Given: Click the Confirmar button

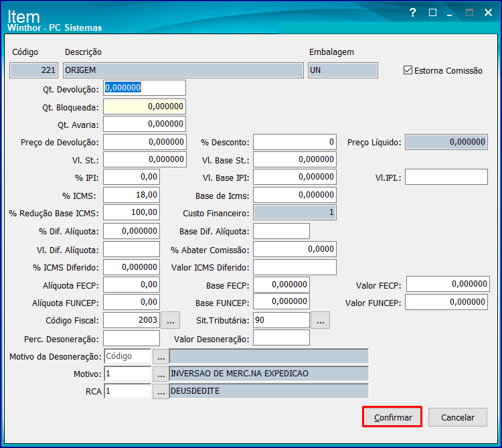Looking at the screenshot, I should point(392,417).
